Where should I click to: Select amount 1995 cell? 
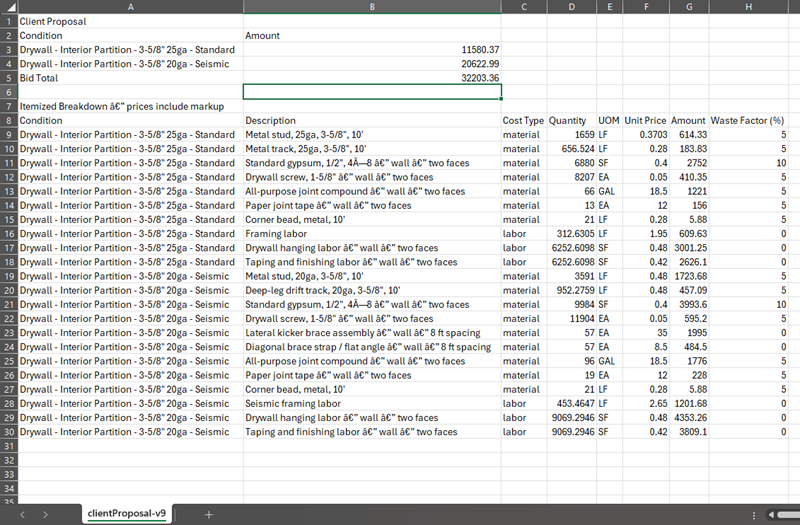[689, 333]
